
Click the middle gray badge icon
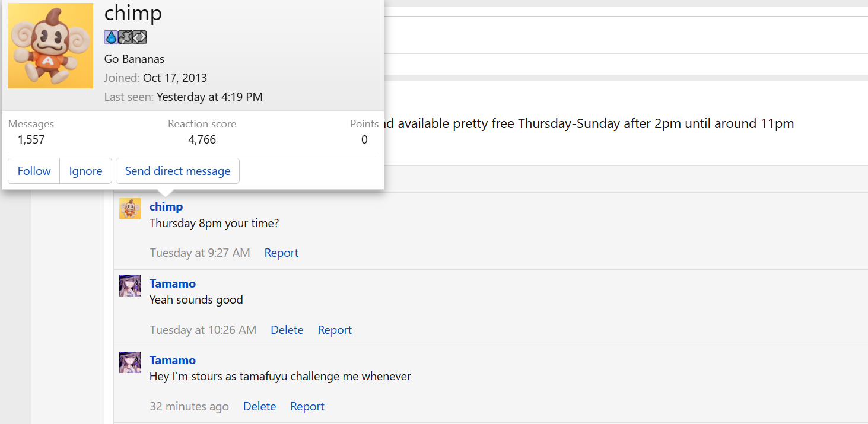click(125, 38)
